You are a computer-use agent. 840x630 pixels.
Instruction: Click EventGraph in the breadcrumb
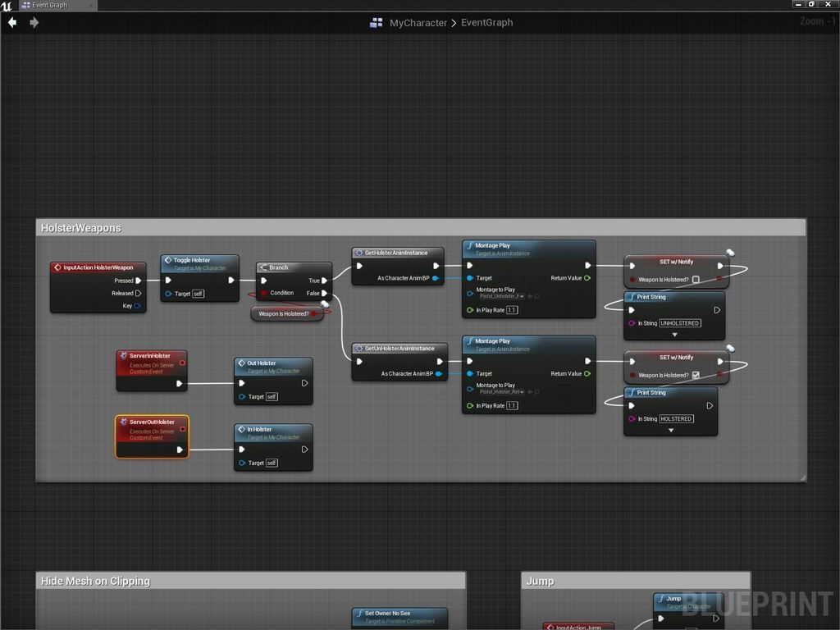coord(486,23)
